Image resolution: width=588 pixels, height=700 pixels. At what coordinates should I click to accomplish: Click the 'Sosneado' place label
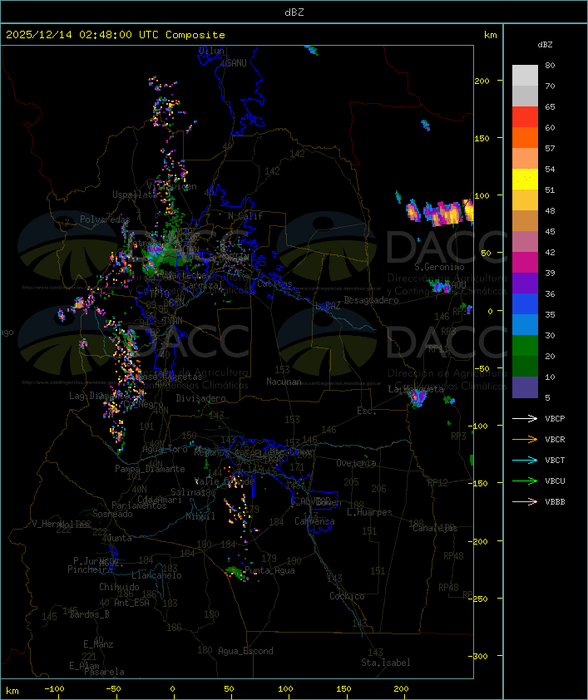pyautogui.click(x=112, y=514)
